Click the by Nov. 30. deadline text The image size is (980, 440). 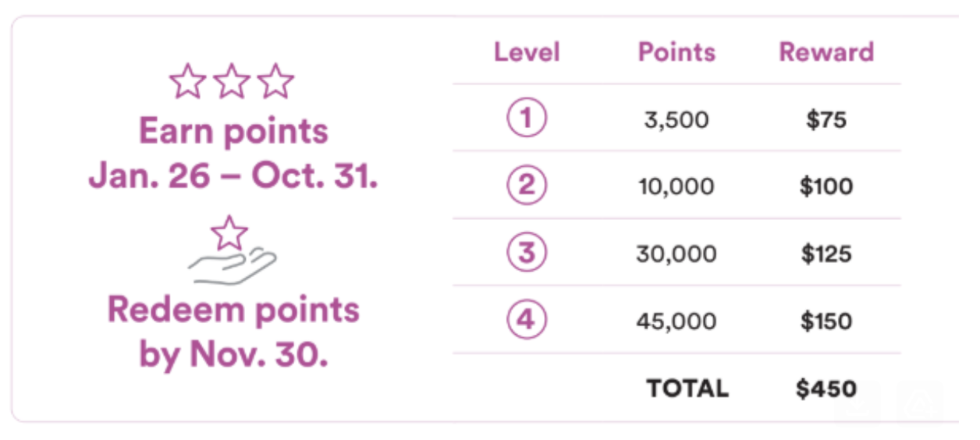[x=233, y=353]
